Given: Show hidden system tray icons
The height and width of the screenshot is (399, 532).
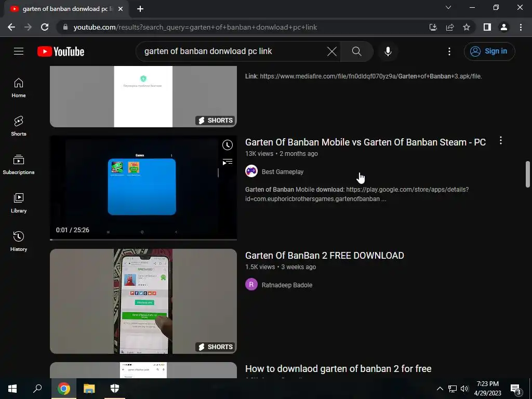Looking at the screenshot, I should click(440, 389).
